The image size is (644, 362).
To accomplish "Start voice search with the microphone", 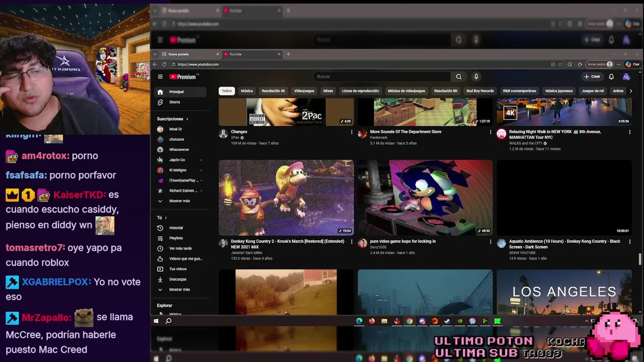I will click(476, 76).
